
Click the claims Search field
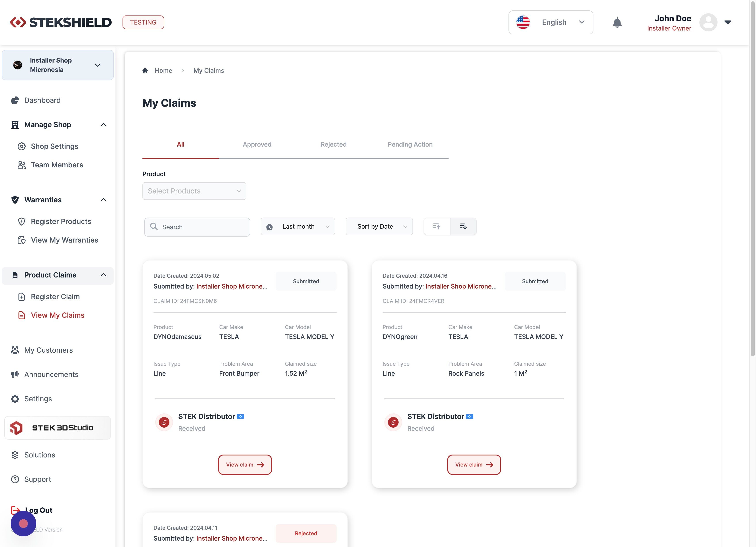click(197, 227)
